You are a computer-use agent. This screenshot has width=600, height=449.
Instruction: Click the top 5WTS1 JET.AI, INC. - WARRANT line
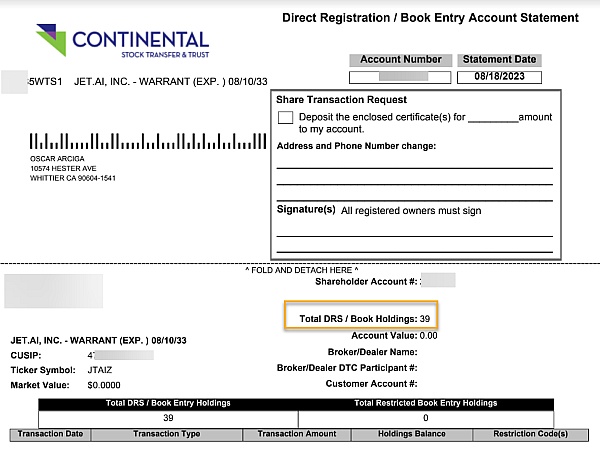[148, 82]
